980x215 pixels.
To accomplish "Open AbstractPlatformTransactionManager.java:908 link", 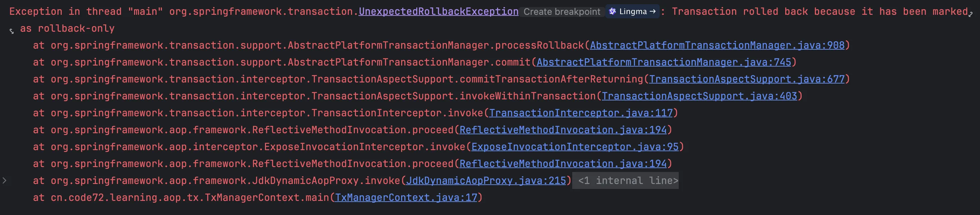I will [717, 45].
